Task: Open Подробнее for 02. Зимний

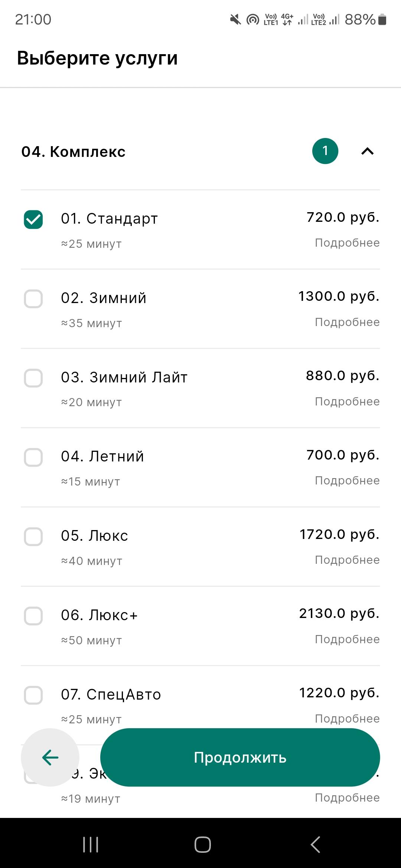Action: click(347, 322)
